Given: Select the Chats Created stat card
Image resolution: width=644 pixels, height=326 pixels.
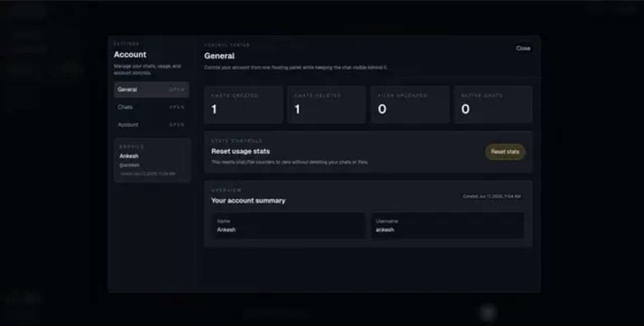Looking at the screenshot, I should tap(244, 105).
